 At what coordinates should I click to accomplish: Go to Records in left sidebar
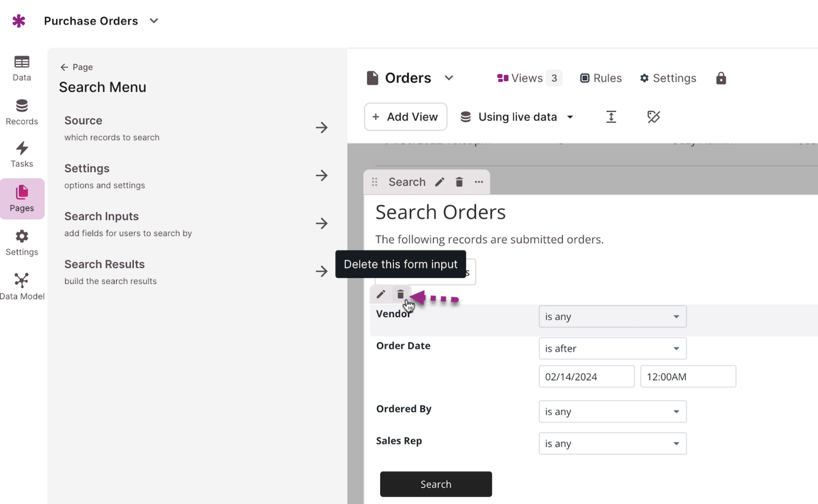[x=22, y=112]
